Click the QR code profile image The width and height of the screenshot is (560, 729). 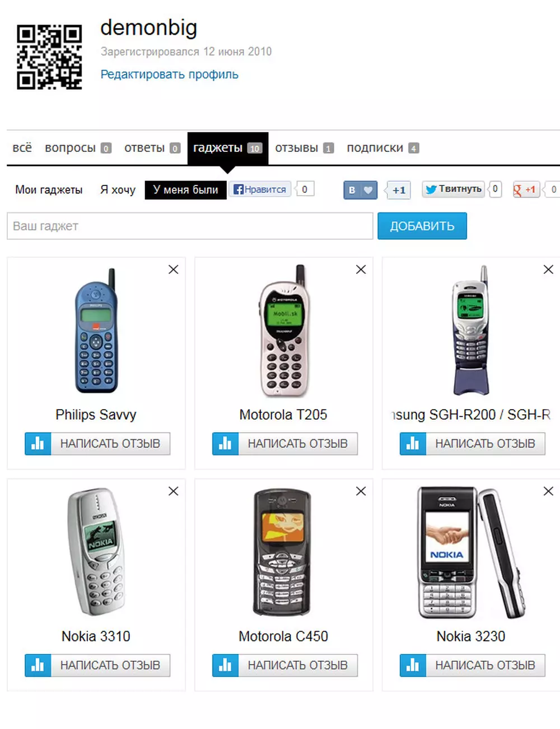pyautogui.click(x=49, y=57)
